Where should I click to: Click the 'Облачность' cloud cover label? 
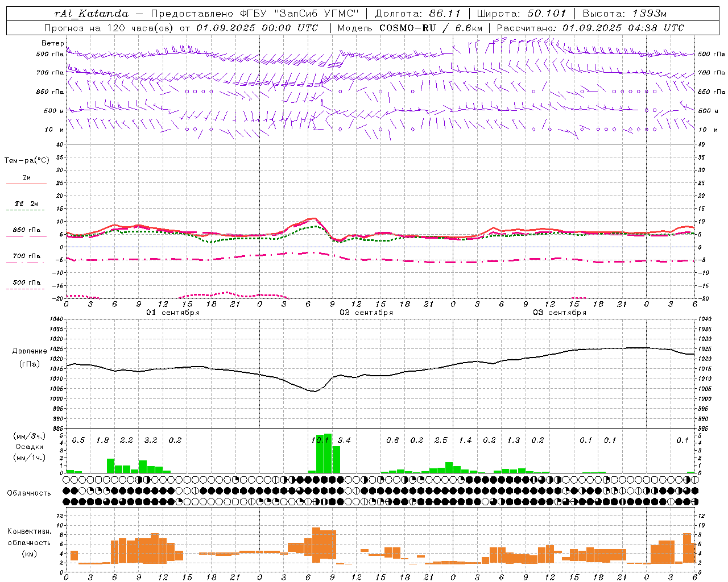pos(29,493)
